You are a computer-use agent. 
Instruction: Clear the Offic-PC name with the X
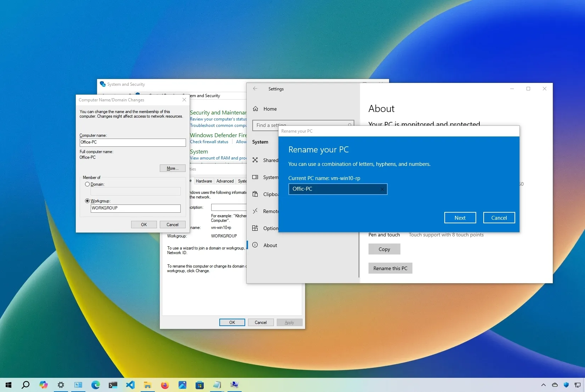point(382,189)
